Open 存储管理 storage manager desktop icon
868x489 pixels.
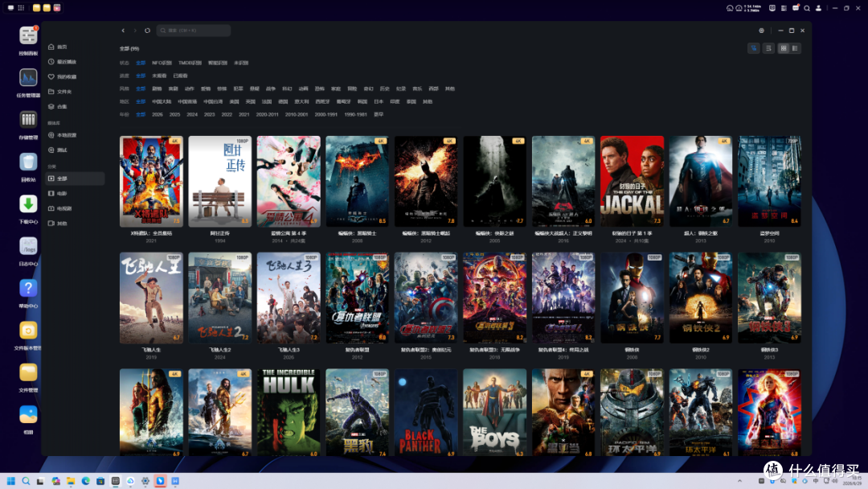[28, 124]
